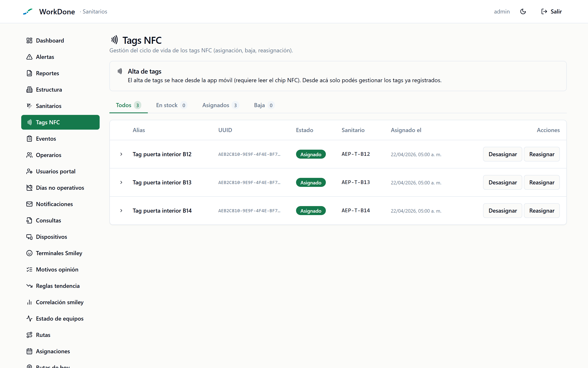Click the Estructura building icon

click(29, 90)
